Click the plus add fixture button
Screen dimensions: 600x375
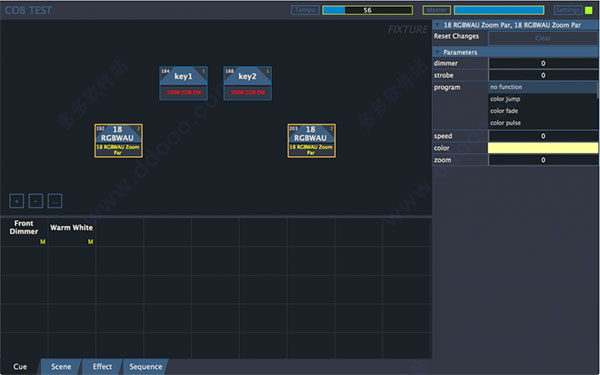coord(16,201)
